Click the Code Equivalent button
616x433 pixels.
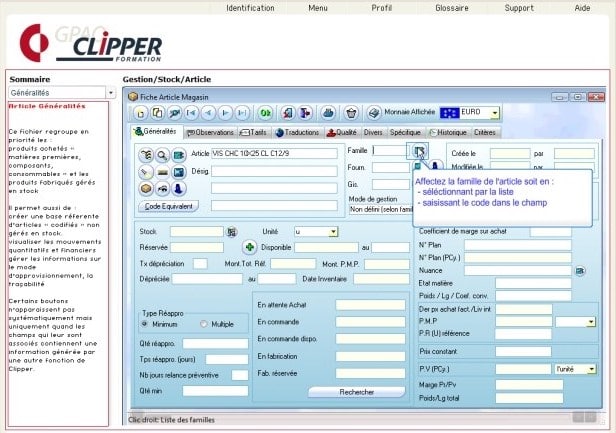[x=169, y=206]
